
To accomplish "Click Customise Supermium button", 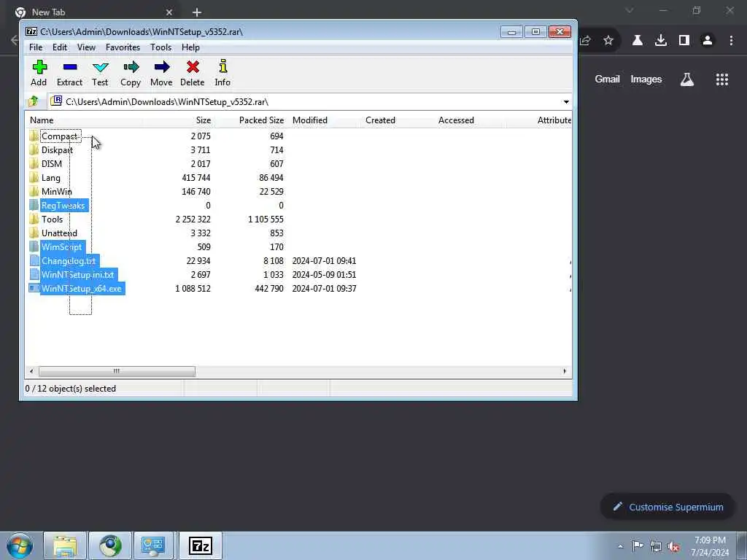I will point(667,507).
